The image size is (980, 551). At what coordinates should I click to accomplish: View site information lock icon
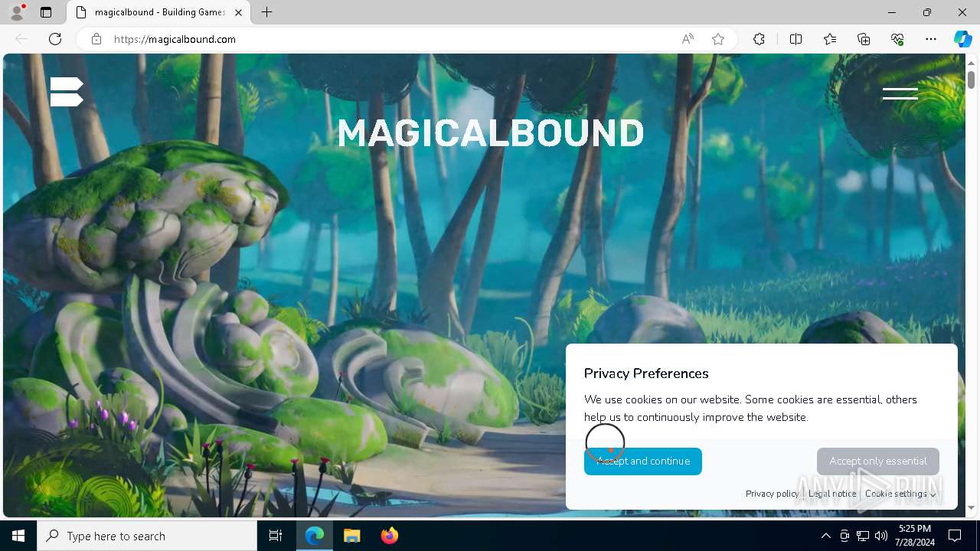(x=96, y=39)
